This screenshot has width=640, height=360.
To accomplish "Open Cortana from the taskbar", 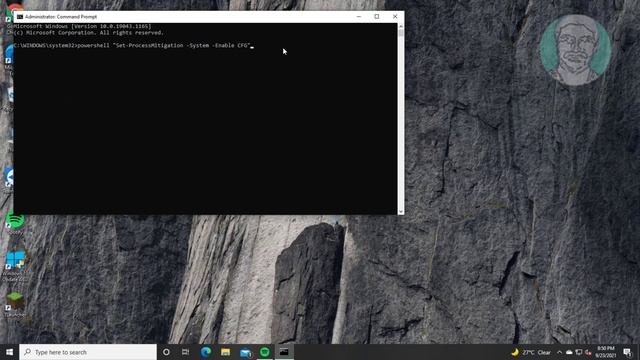I will coord(166,352).
